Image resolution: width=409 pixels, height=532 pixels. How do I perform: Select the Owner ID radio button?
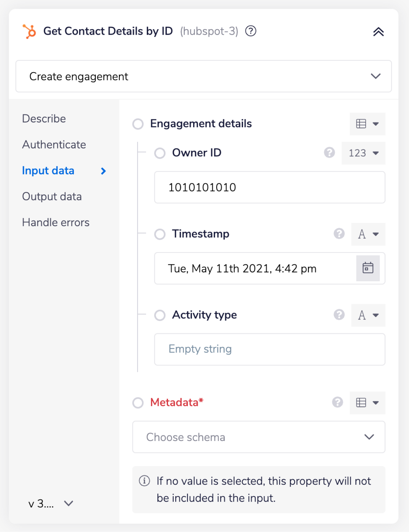[160, 153]
